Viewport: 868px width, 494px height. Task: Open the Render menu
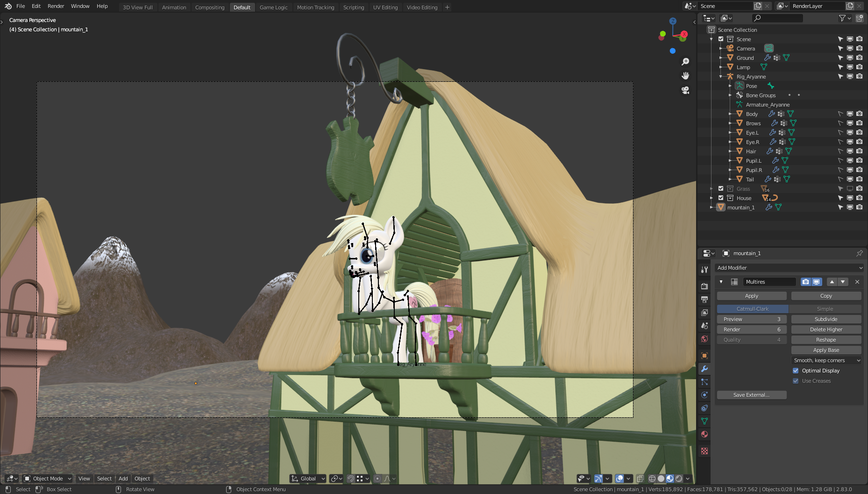tap(56, 6)
